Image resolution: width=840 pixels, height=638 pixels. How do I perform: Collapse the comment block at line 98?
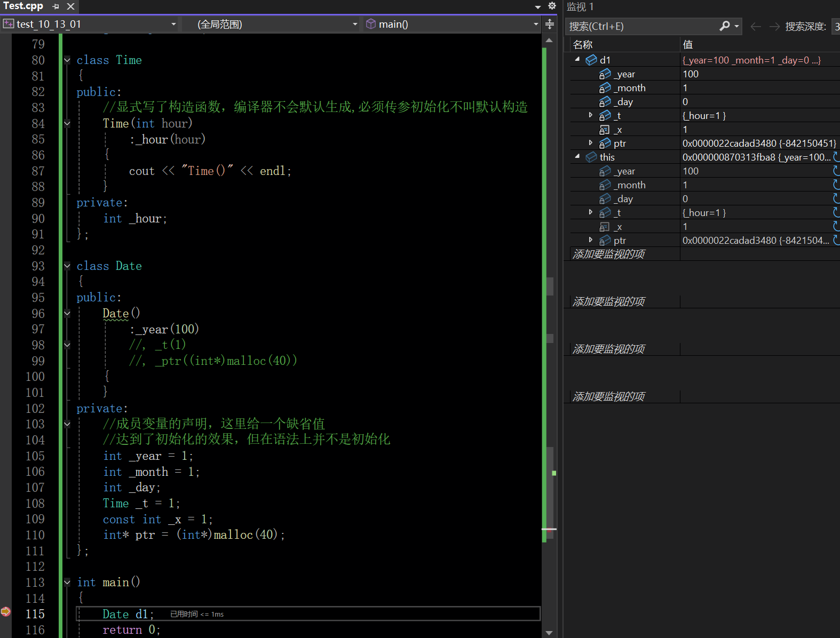point(67,345)
